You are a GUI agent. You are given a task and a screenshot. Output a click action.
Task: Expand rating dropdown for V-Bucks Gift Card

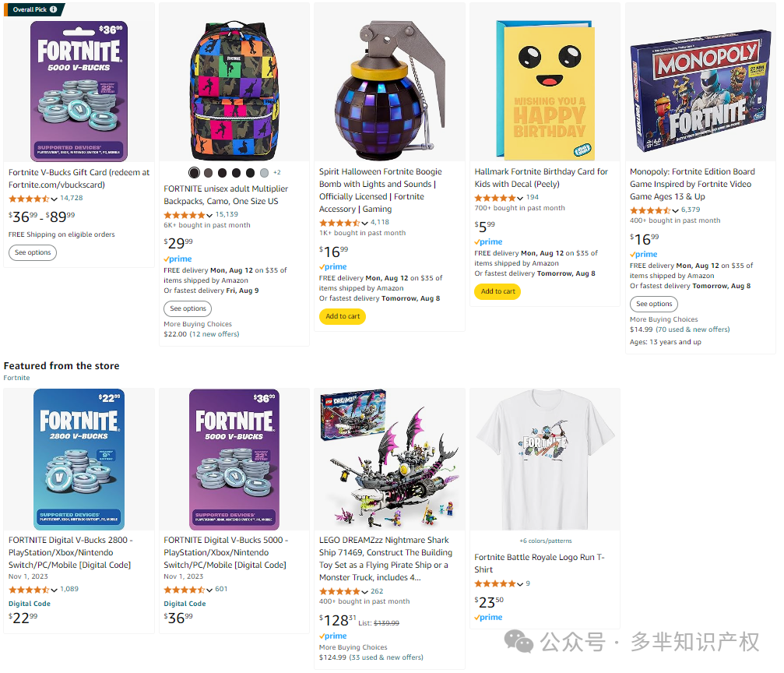click(x=54, y=199)
